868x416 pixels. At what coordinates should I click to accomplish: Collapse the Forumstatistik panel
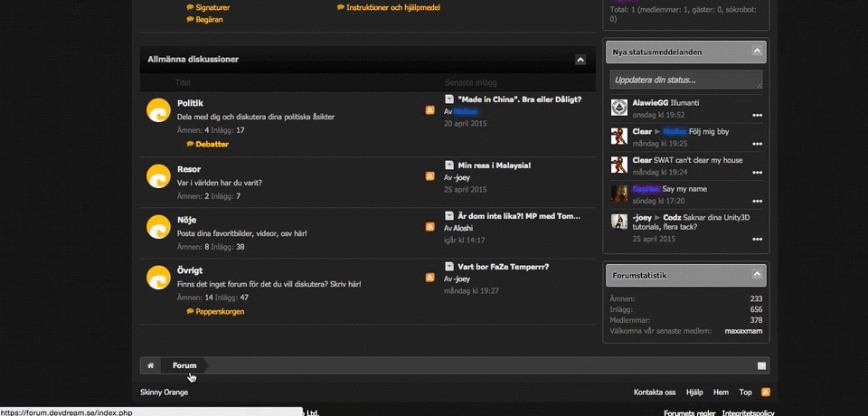758,274
